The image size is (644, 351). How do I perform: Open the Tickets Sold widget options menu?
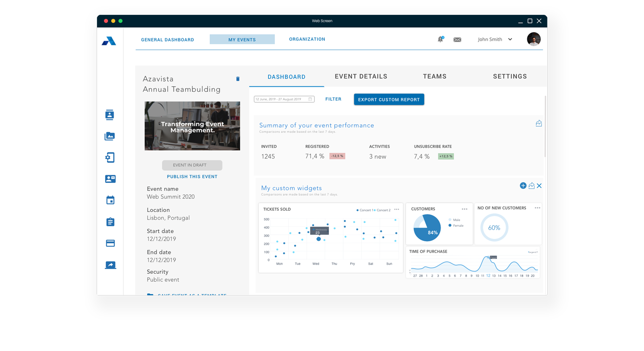pyautogui.click(x=397, y=209)
